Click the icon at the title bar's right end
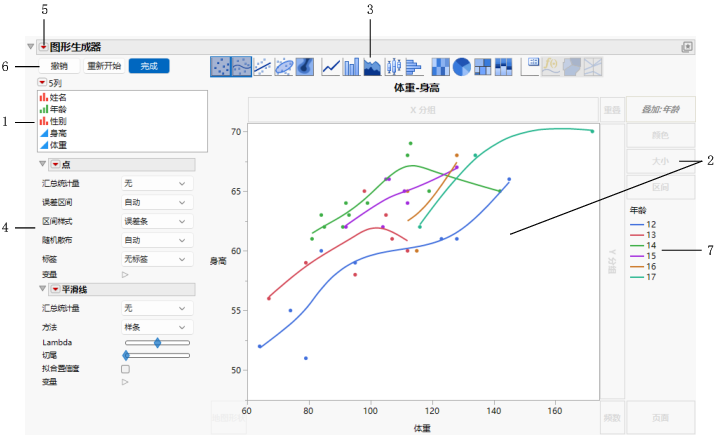The image size is (722, 436). coord(687,47)
